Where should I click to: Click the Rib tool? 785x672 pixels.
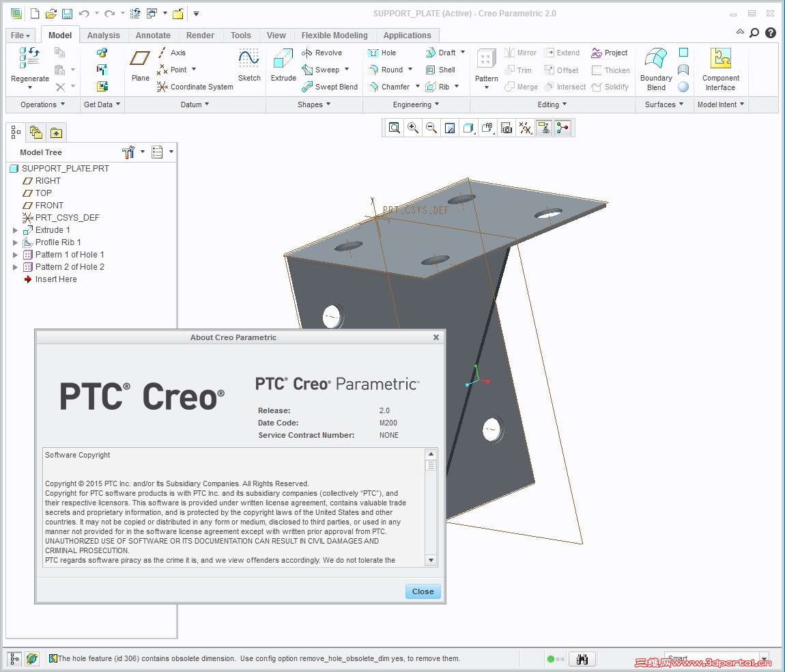pos(438,87)
